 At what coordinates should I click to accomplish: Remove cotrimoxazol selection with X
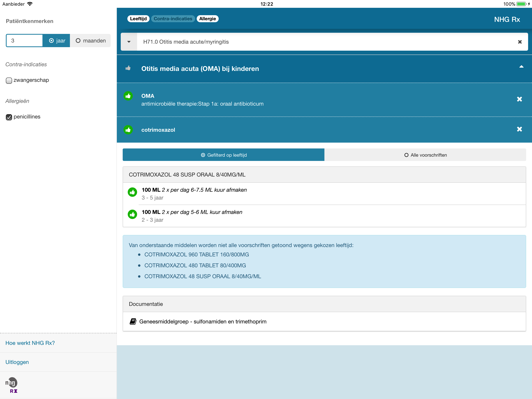520,129
